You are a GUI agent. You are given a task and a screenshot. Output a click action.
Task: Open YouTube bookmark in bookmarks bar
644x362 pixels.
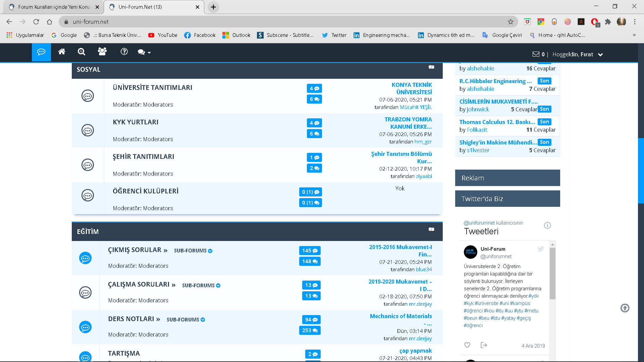[x=163, y=35]
